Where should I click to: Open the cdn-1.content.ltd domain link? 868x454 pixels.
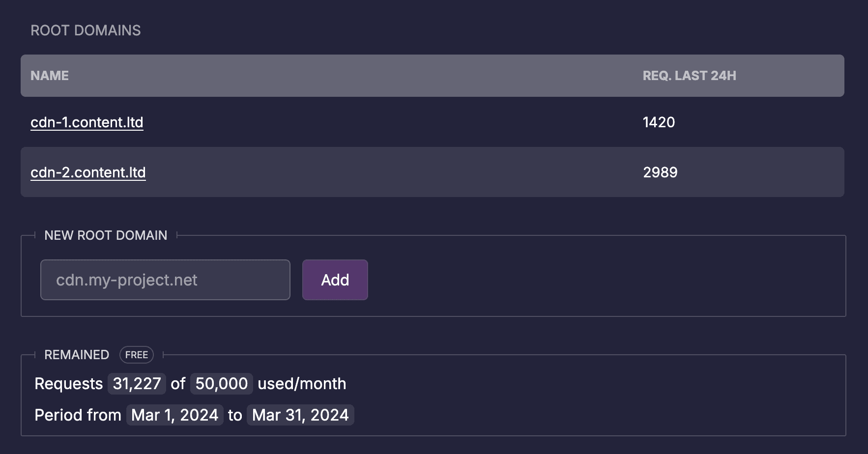87,122
